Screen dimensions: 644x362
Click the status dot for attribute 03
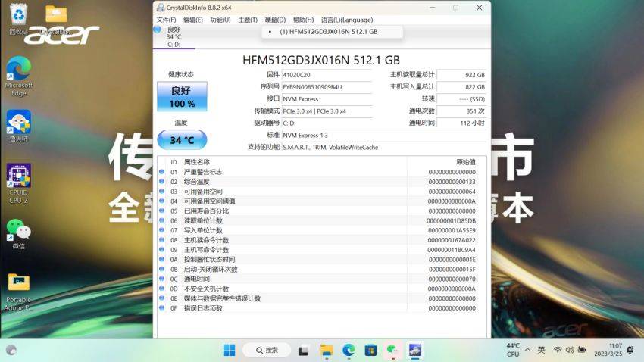click(162, 192)
